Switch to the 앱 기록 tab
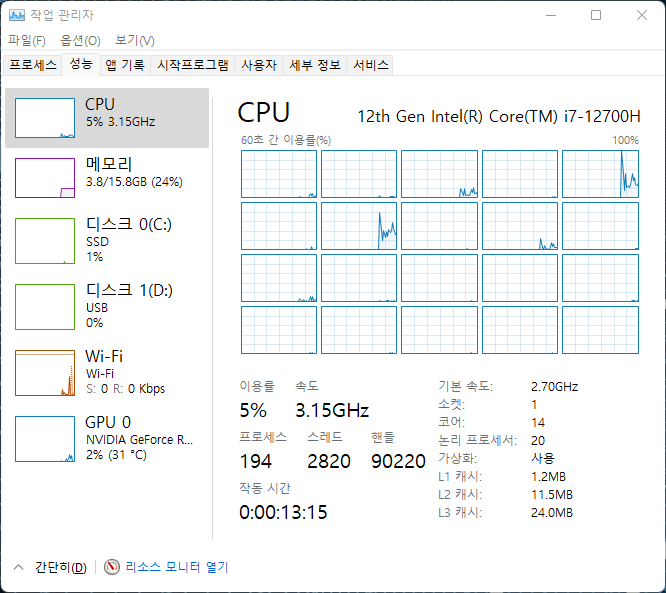 click(x=125, y=65)
